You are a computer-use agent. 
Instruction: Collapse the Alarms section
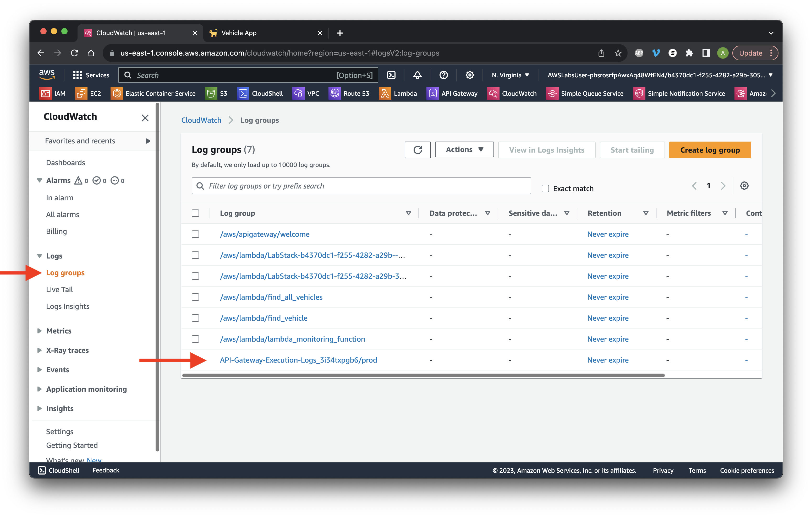(x=40, y=181)
